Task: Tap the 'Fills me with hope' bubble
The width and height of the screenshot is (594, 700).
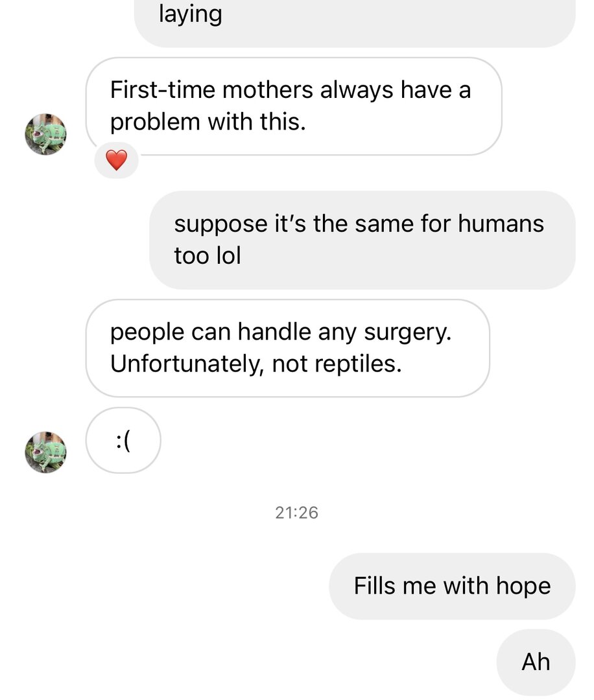Action: pos(452,586)
